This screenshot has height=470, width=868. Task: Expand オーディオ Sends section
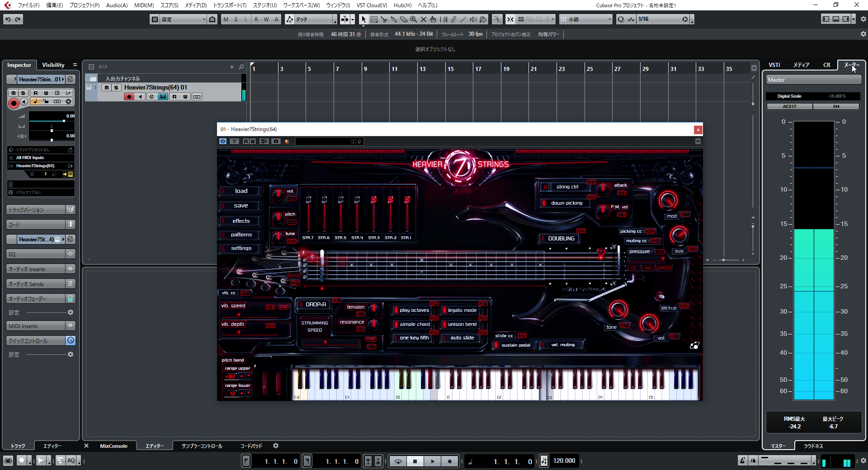coord(36,284)
